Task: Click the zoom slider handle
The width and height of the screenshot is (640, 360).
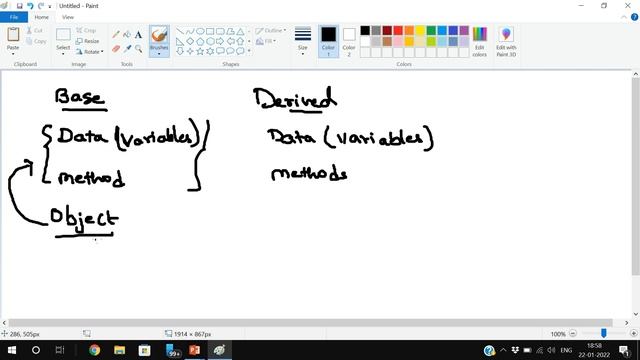Action: pyautogui.click(x=603, y=333)
